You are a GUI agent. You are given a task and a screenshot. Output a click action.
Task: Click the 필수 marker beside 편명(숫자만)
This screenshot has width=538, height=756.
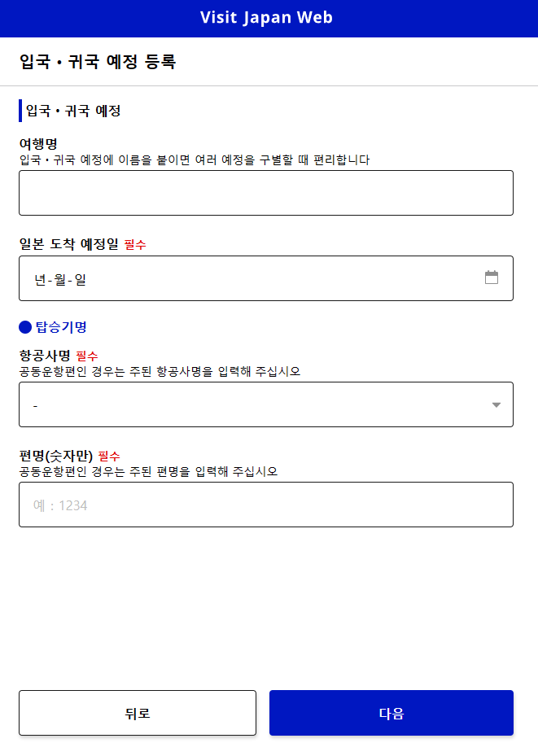110,456
